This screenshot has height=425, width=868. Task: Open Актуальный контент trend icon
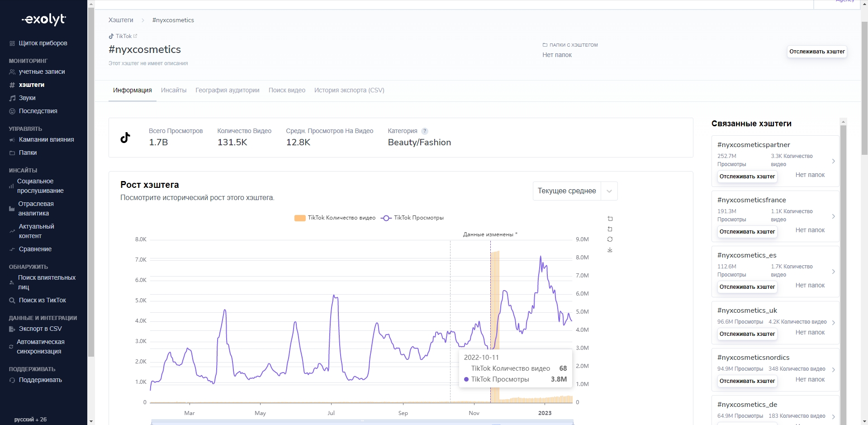(x=12, y=231)
